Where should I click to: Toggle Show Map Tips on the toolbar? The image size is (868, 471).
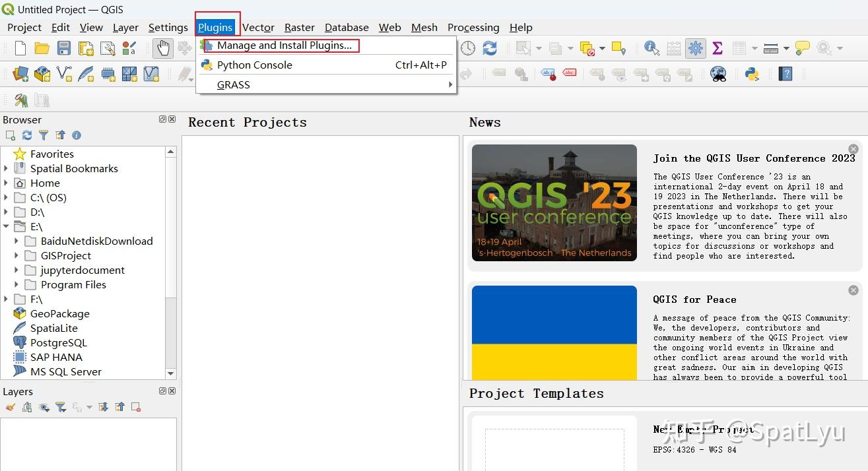click(802, 47)
